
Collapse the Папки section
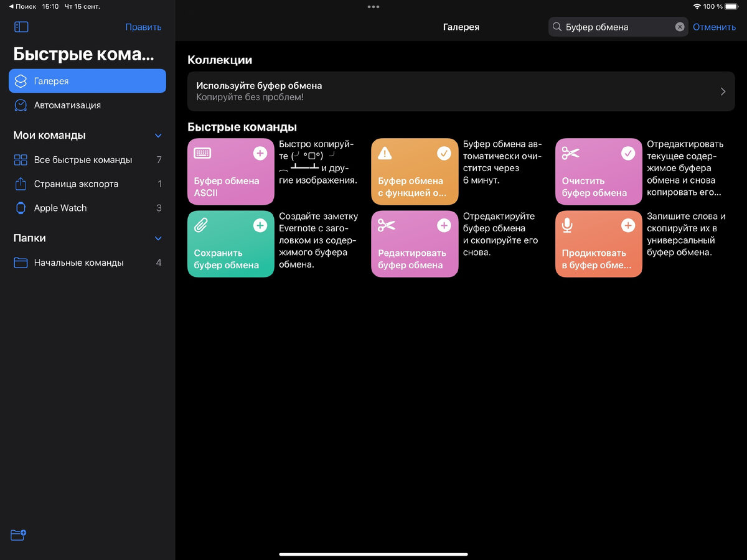[158, 238]
